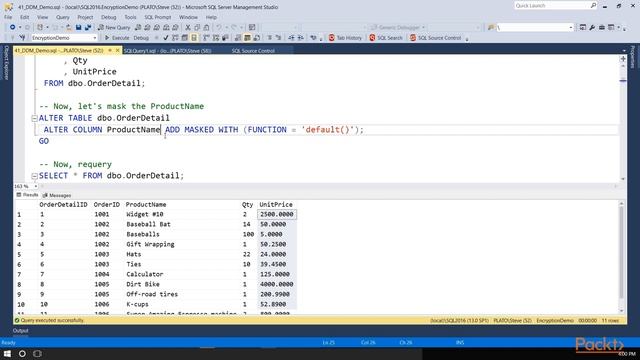The height and width of the screenshot is (360, 640).
Task: Toggle Results to Grid output mode
Action: click(247, 38)
